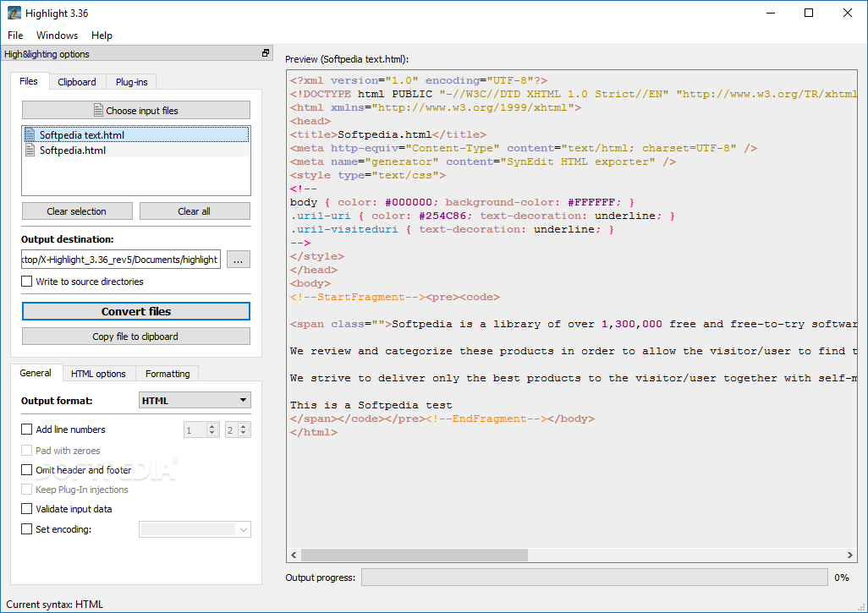
Task: Undock the Highlighting options panel
Action: pos(266,53)
